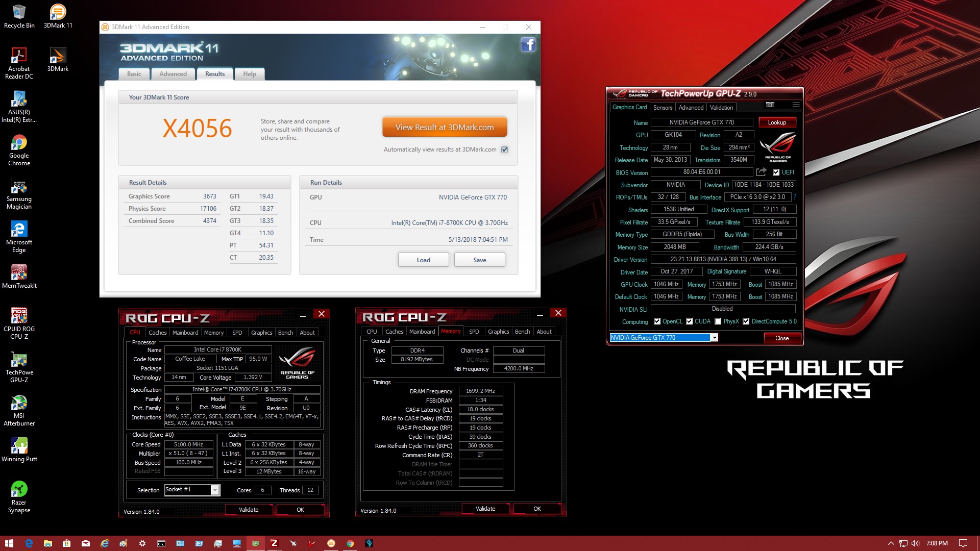Viewport: 980px width, 551px height.
Task: Open the GPU-Z hamburger menu icon
Action: pyautogui.click(x=796, y=105)
